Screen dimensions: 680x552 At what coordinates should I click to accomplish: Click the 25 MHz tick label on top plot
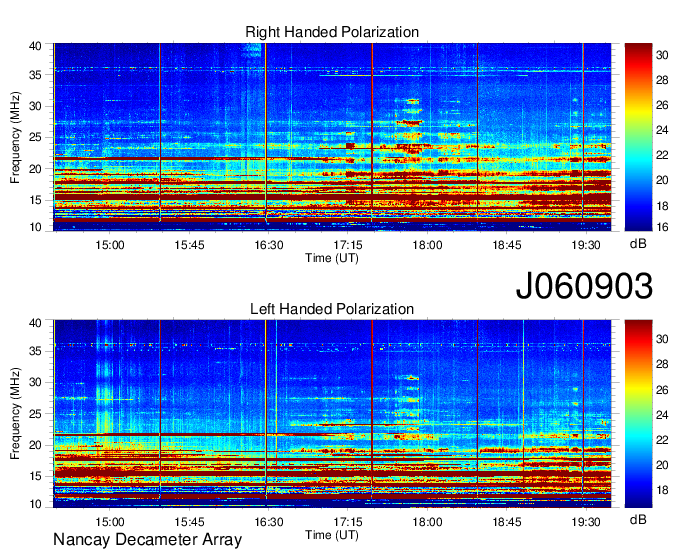35,137
